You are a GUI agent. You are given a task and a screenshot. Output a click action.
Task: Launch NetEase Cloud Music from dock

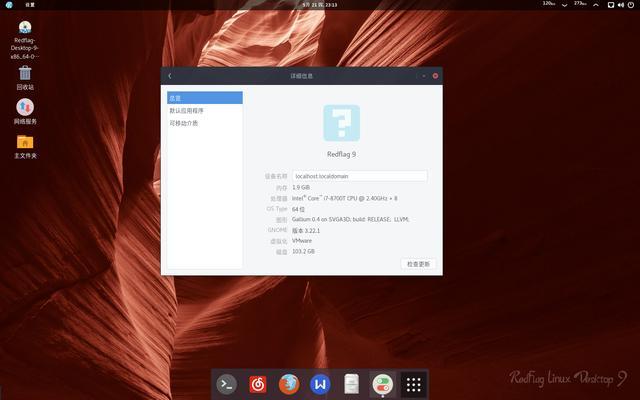[x=258, y=384]
